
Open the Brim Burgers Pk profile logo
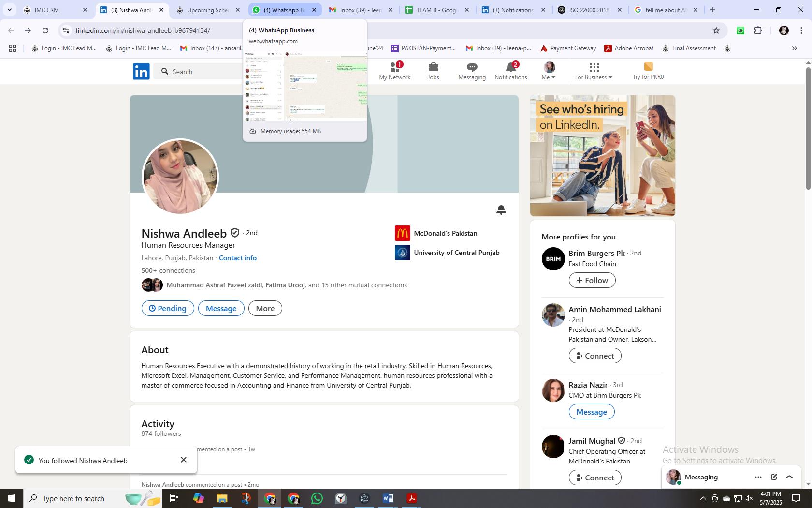point(553,259)
